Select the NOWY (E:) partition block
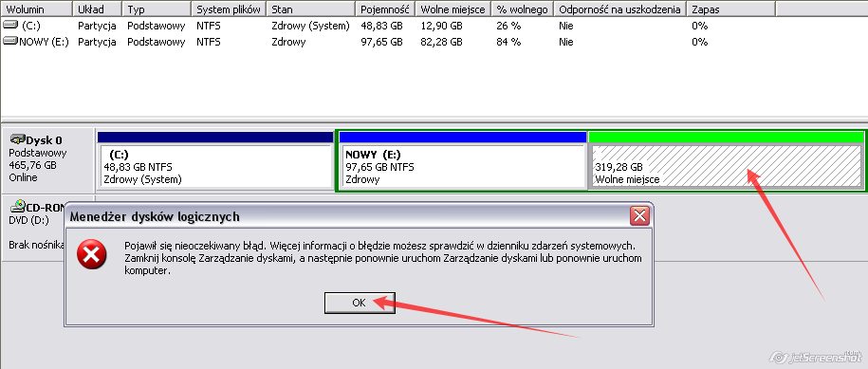868x369 pixels. 463,160
